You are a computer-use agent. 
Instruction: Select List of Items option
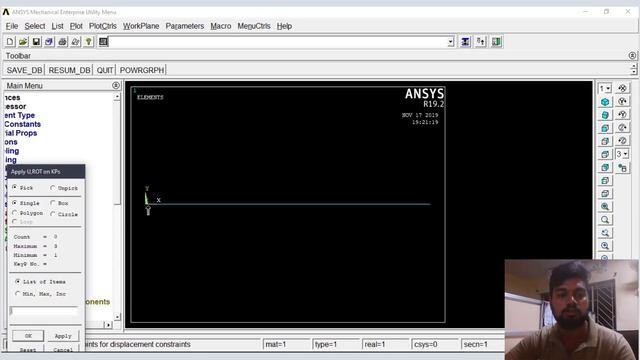(x=18, y=281)
